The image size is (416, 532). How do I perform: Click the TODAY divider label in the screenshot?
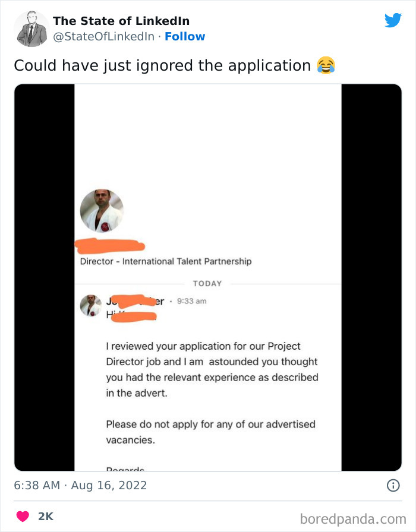point(207,283)
